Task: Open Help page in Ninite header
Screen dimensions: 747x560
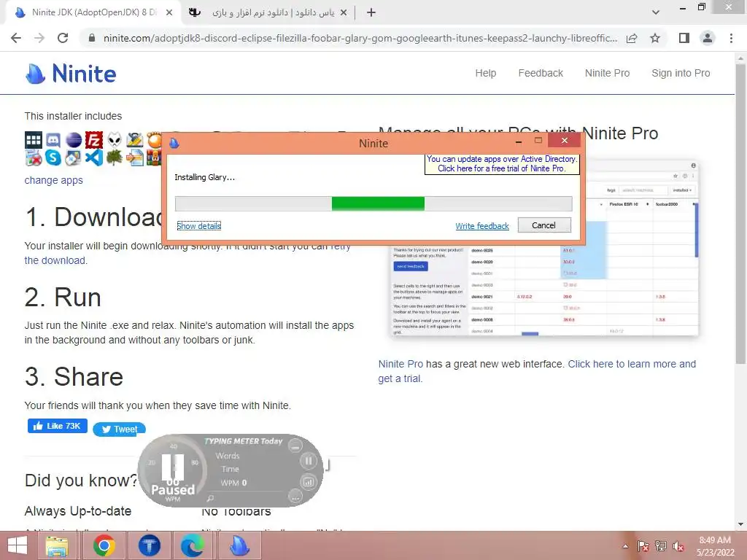Action: click(485, 74)
